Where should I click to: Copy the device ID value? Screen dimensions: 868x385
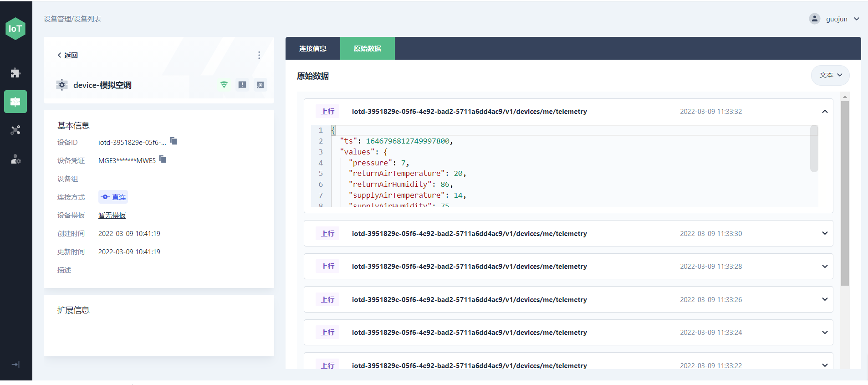[174, 141]
